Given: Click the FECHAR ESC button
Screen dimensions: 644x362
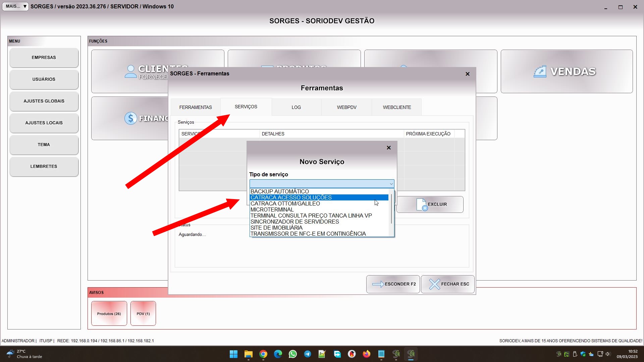Looking at the screenshot, I should 447,284.
